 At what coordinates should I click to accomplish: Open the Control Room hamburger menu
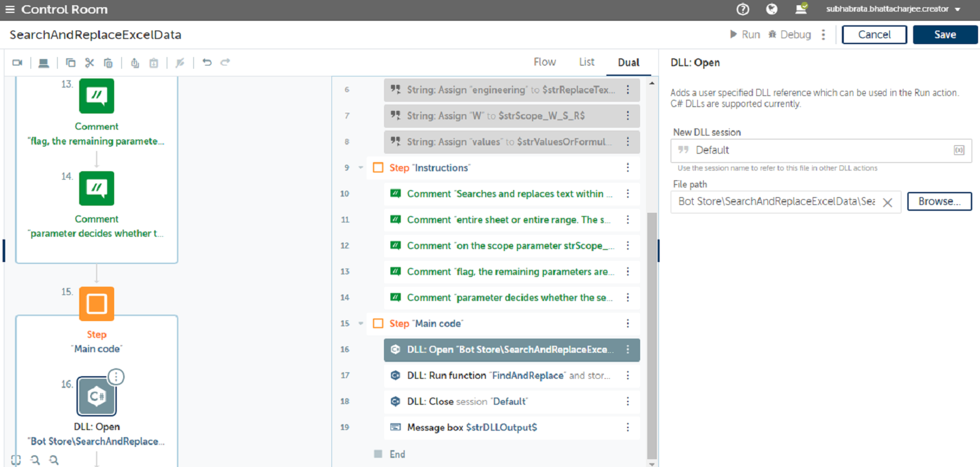click(x=10, y=10)
